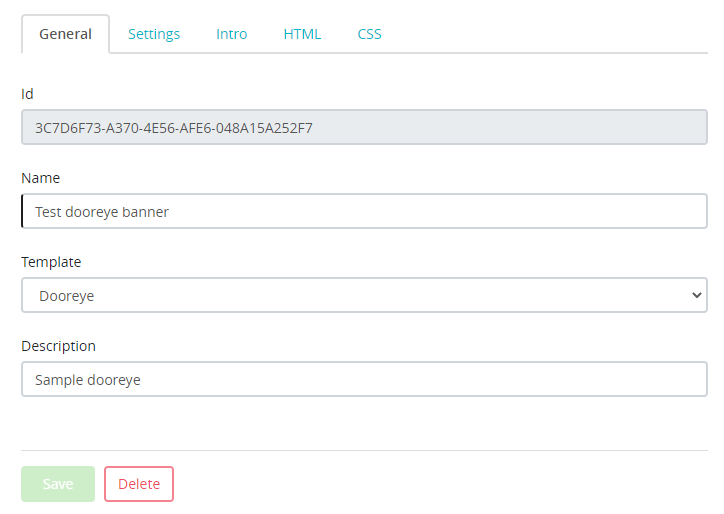Show the CSS tab
724x514 pixels.
(x=369, y=34)
